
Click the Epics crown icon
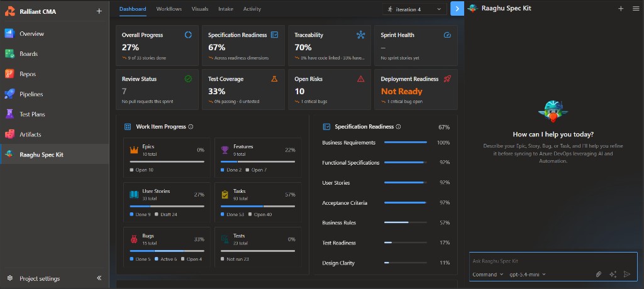pyautogui.click(x=134, y=150)
